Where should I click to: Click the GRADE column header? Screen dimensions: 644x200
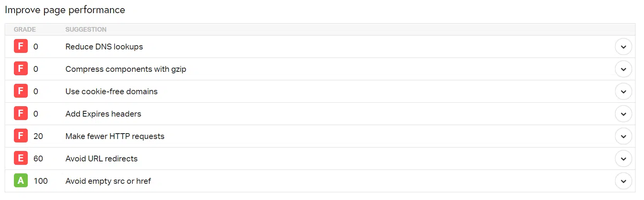[25, 29]
